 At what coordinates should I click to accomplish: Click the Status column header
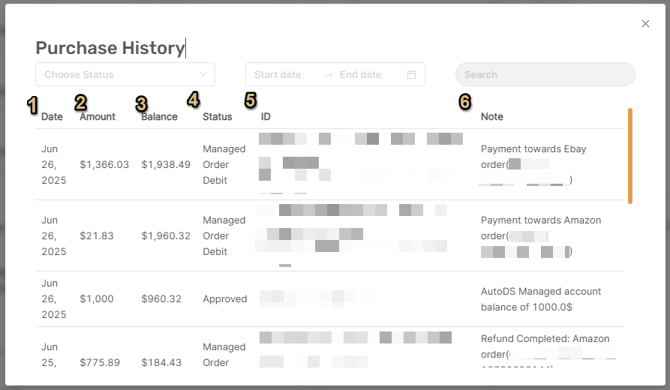pyautogui.click(x=217, y=117)
